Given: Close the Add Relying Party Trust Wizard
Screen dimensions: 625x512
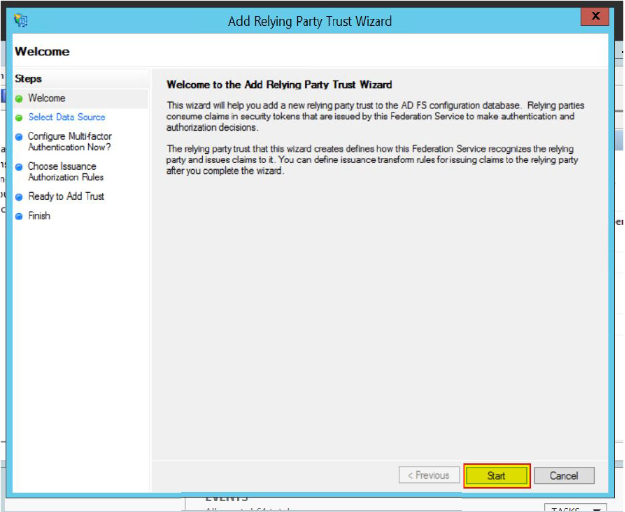Looking at the screenshot, I should [x=595, y=17].
